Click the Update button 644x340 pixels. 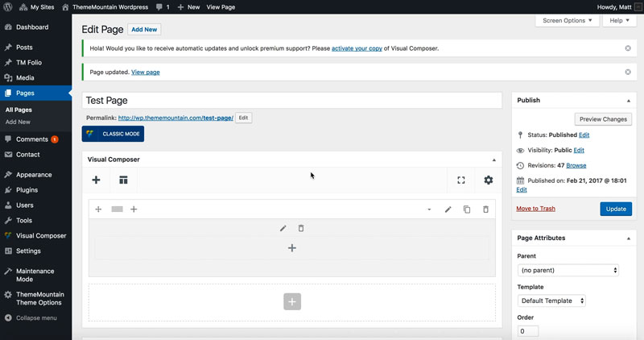[616, 209]
